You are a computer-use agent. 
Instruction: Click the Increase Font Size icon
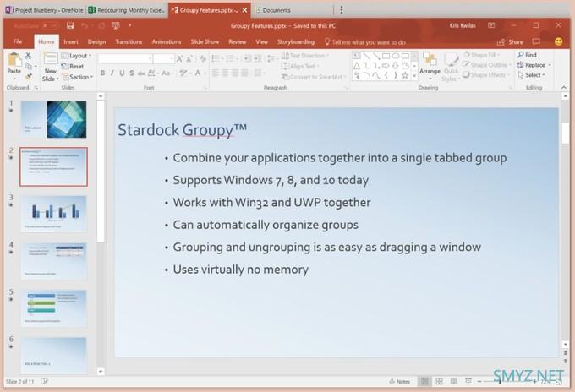pos(179,58)
